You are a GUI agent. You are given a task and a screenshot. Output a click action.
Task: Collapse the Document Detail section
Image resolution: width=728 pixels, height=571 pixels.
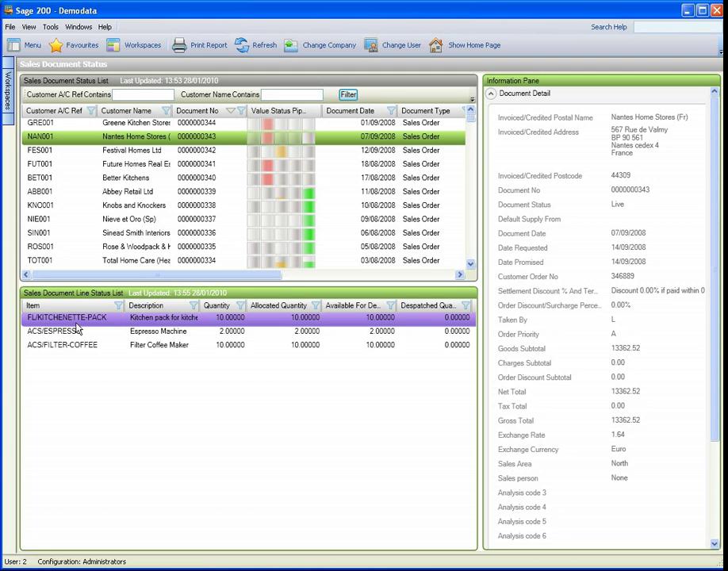coord(491,94)
